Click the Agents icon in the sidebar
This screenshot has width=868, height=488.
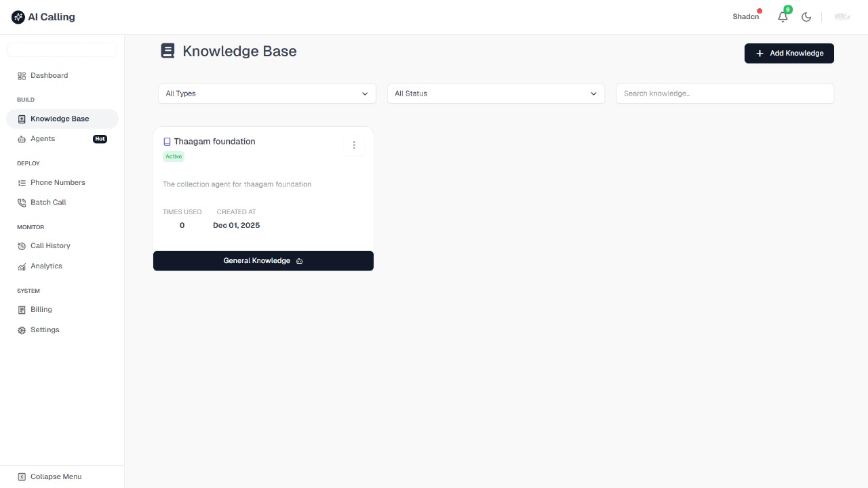(x=21, y=138)
